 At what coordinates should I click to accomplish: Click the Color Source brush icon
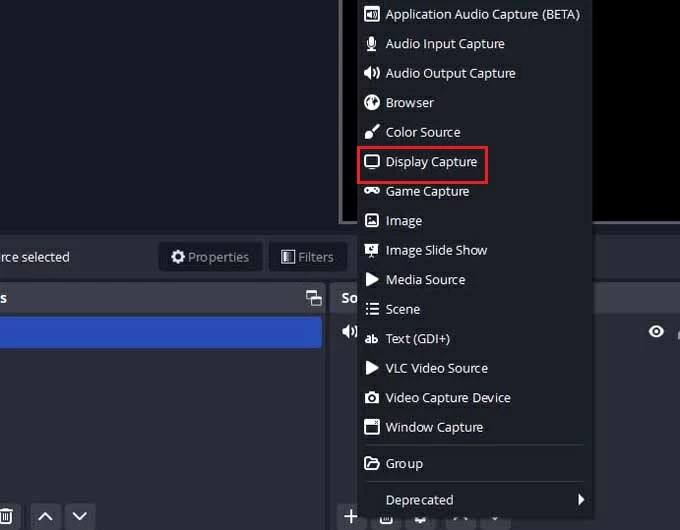pos(371,132)
